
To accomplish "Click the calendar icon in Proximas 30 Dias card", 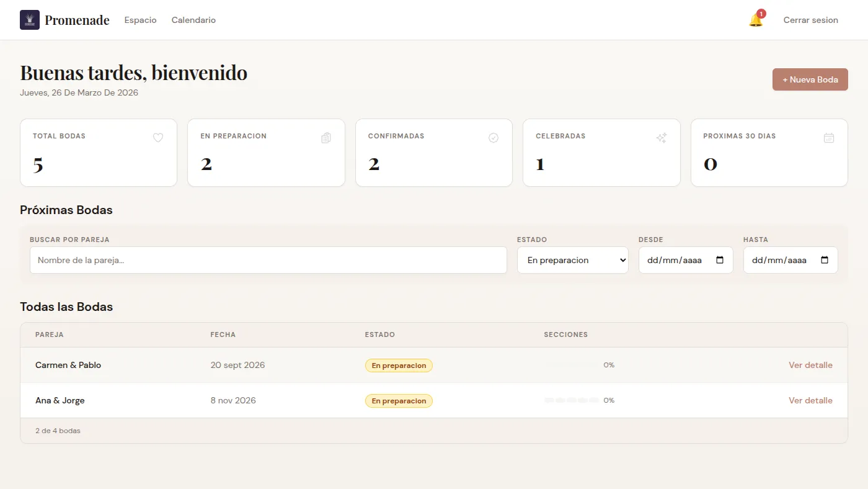I will [829, 138].
